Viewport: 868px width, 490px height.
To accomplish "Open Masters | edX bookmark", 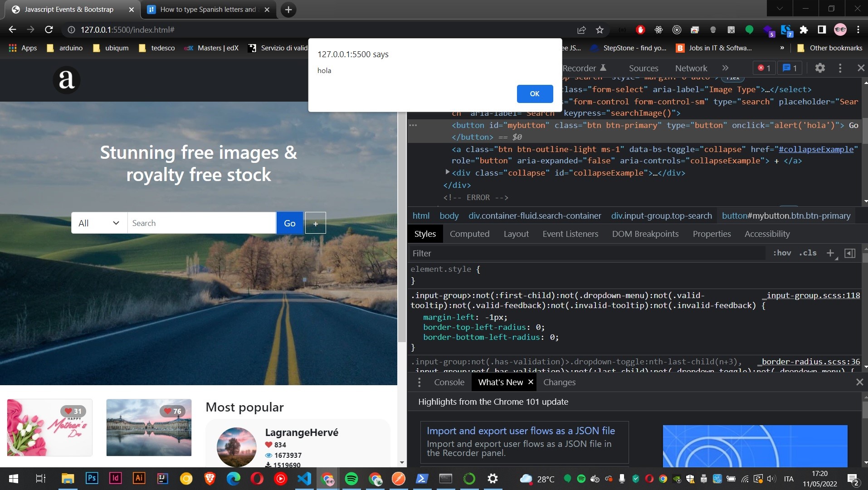I will tap(211, 48).
